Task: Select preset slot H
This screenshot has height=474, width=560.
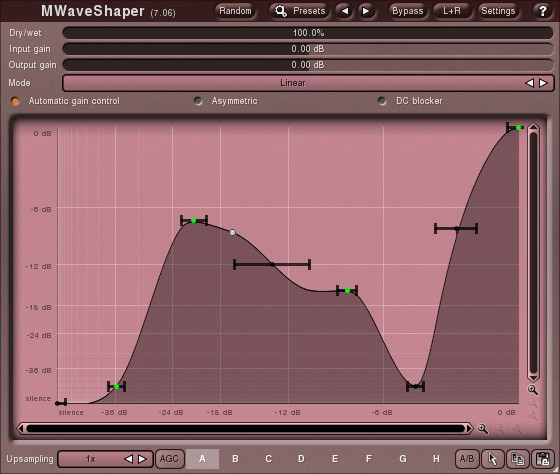Action: tap(436, 459)
